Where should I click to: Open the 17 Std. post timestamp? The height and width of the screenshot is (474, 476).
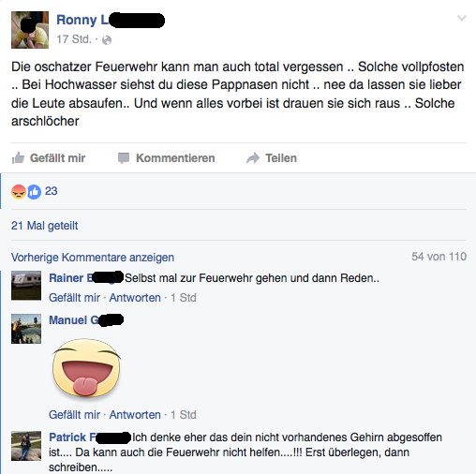click(x=74, y=39)
